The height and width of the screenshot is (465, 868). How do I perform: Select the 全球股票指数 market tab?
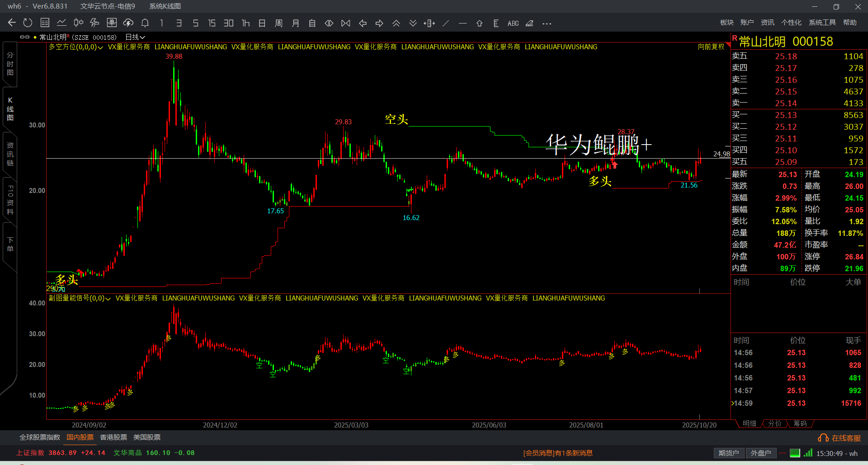40,437
